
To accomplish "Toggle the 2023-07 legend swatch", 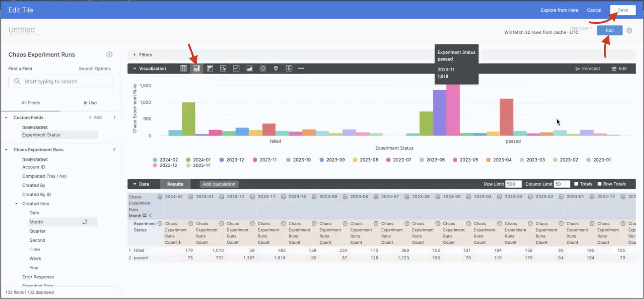I will 388,160.
